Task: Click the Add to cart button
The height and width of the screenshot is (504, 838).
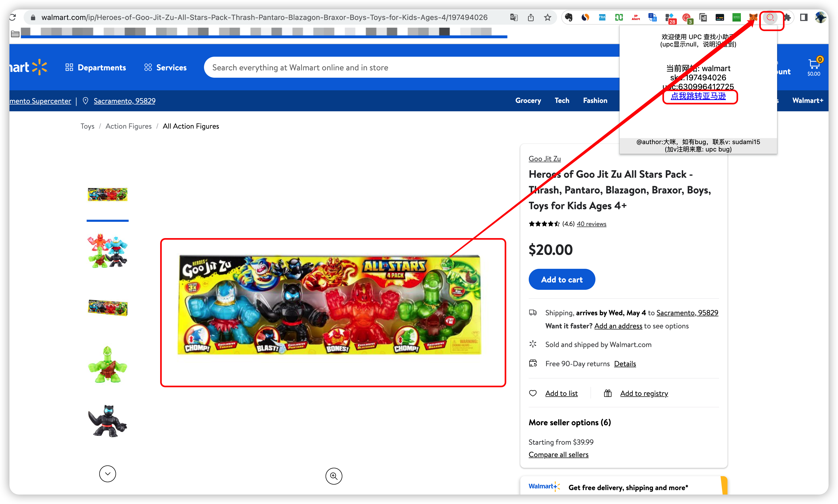Action: coord(562,280)
